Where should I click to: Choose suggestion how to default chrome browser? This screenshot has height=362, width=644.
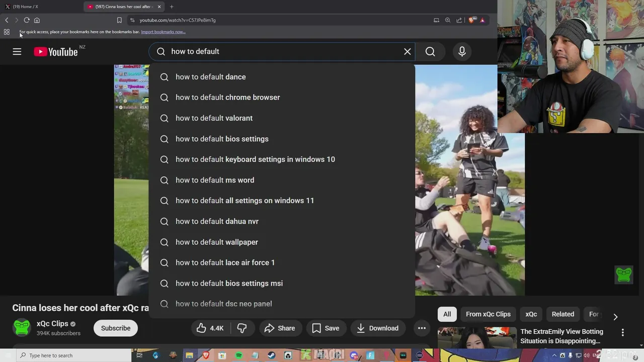(282, 98)
